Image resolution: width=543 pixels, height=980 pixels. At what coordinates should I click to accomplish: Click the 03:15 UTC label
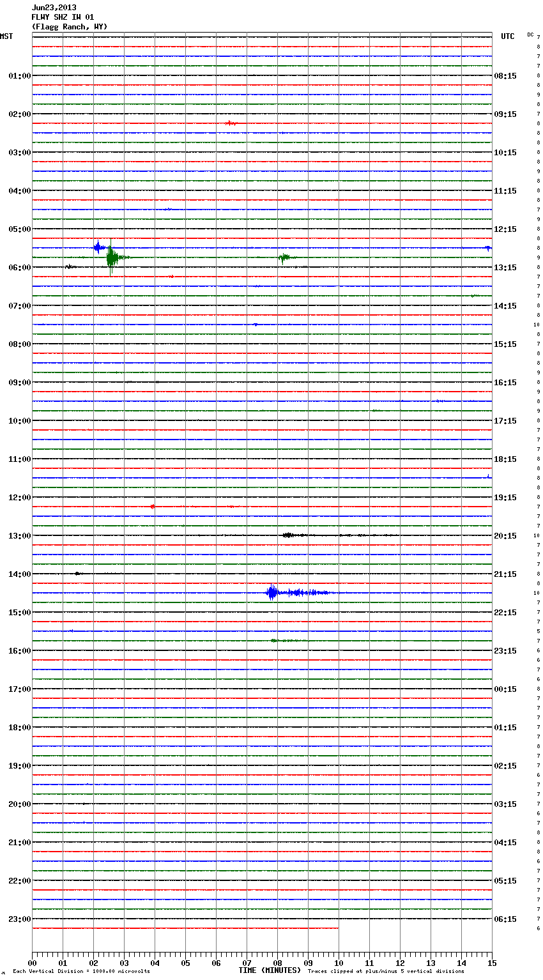(505, 804)
